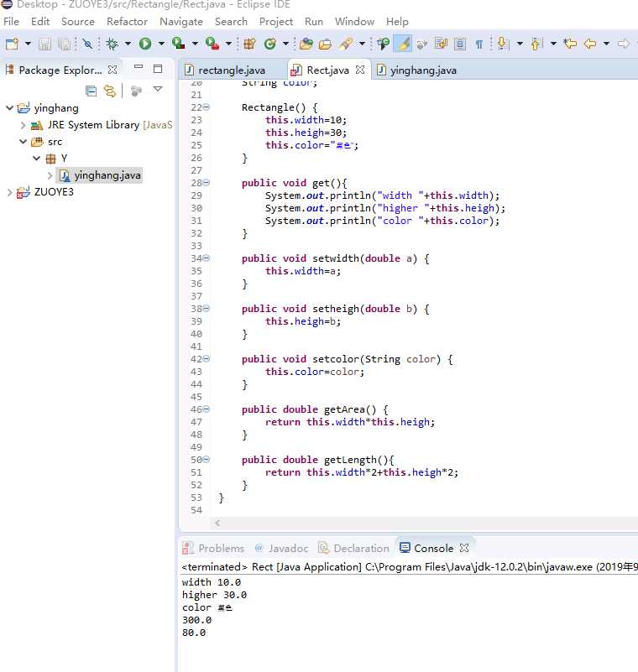638x672 pixels.
Task: Expand the yinghang.java file node
Action: (x=50, y=175)
